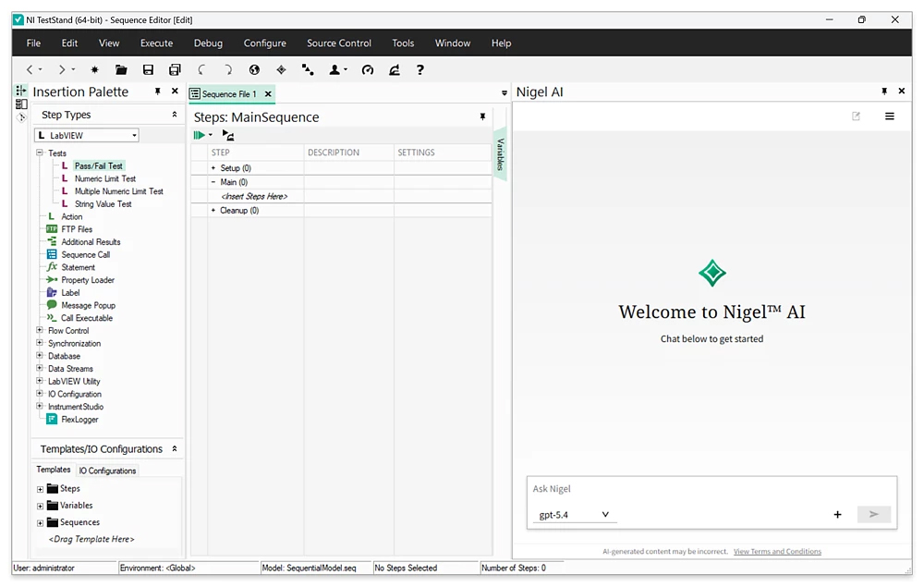Click the run selected steps icon
Image resolution: width=924 pixels, height=587 pixels.
pos(228,135)
